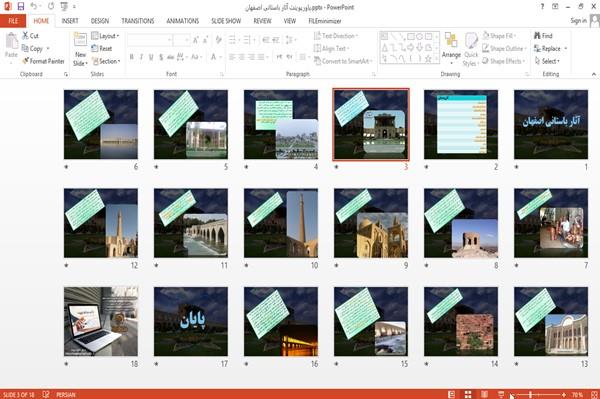The image size is (600, 399).
Task: Click the 70% zoom level
Action: [577, 394]
